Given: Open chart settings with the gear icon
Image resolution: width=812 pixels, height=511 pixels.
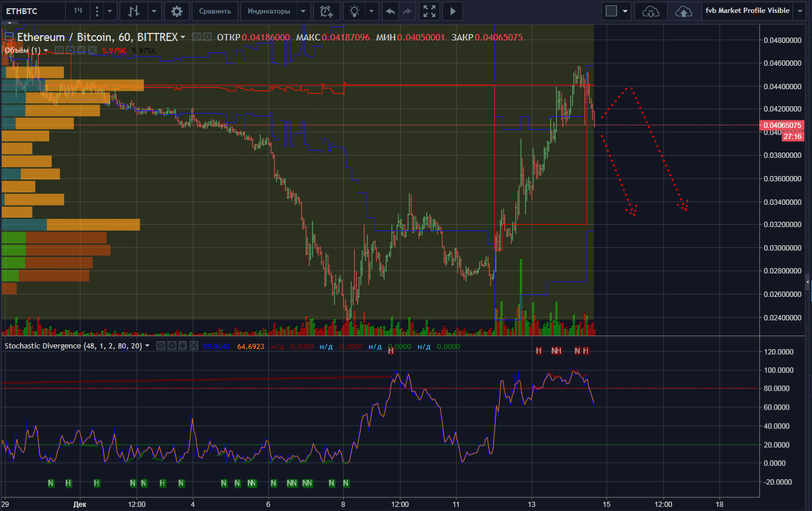Looking at the screenshot, I should [177, 11].
